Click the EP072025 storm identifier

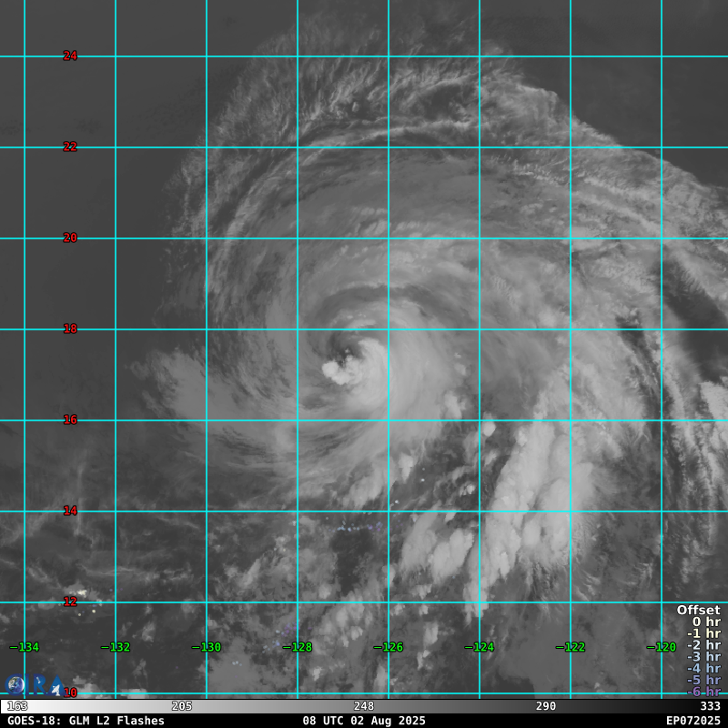pyautogui.click(x=693, y=721)
